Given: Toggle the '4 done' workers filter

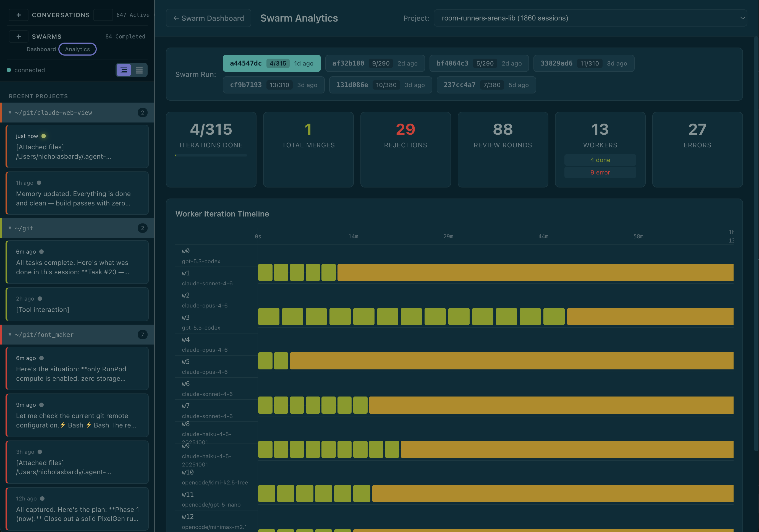Looking at the screenshot, I should (600, 160).
